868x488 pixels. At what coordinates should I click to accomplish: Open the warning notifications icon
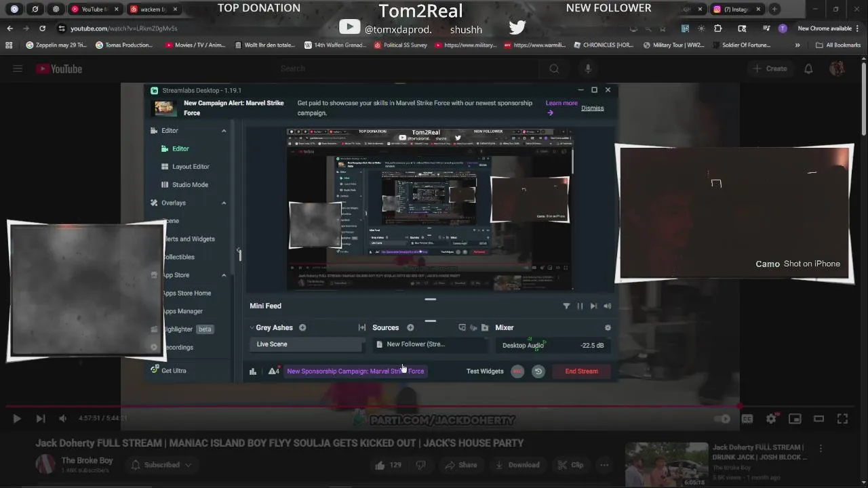click(x=274, y=371)
